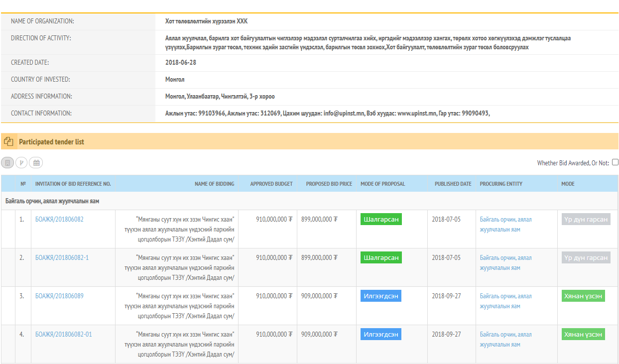Viewport: 619px width, 364px height.
Task: Click the calendar icon round button
Action: pyautogui.click(x=36, y=162)
